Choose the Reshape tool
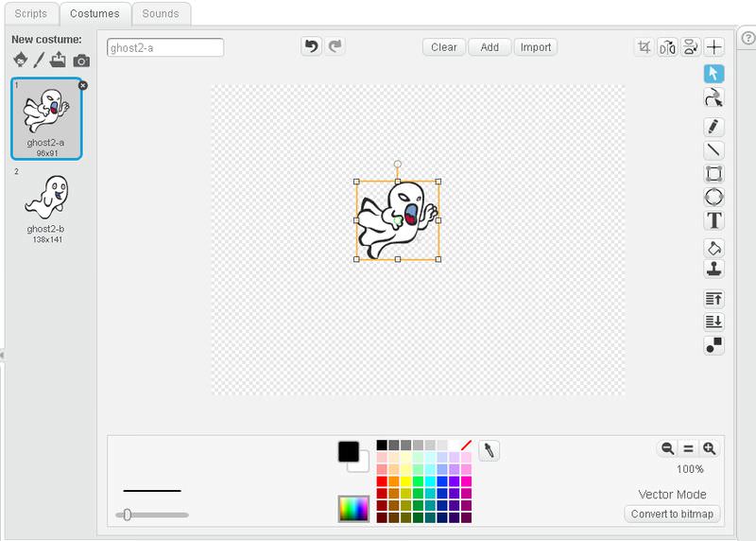 point(713,98)
